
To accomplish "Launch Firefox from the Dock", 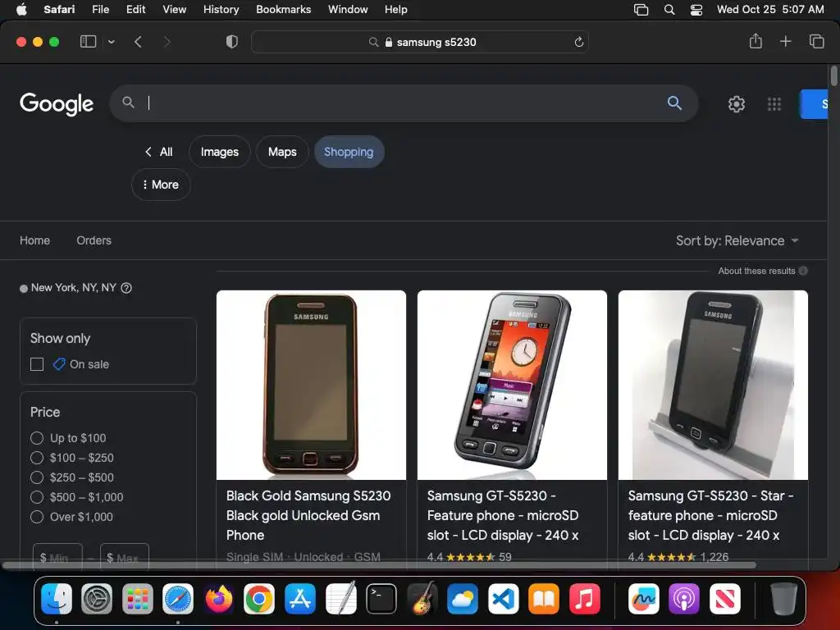I will coord(218,599).
